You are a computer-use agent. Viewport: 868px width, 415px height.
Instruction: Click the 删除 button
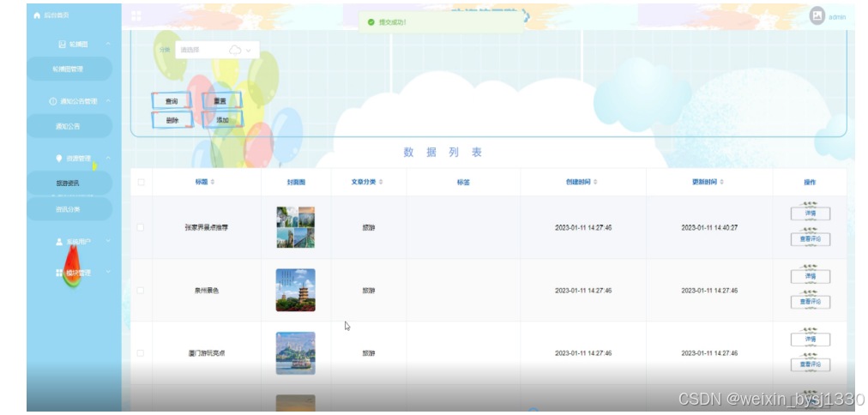pos(172,120)
